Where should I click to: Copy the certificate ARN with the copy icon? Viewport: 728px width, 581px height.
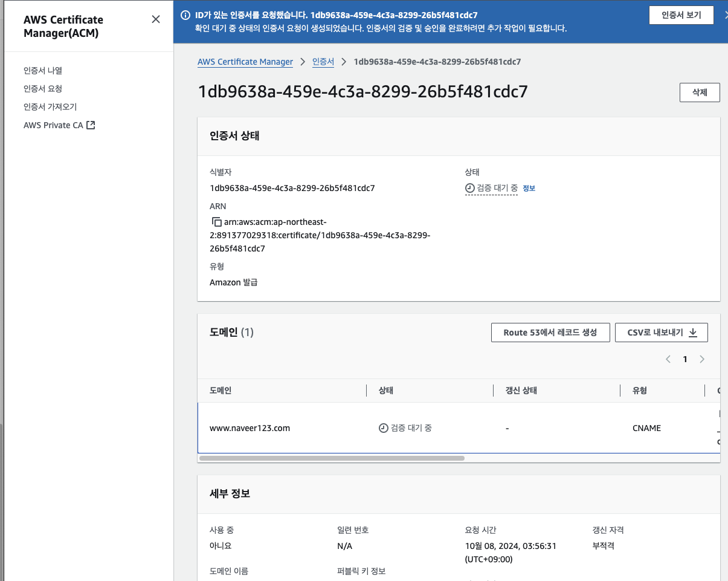(216, 222)
